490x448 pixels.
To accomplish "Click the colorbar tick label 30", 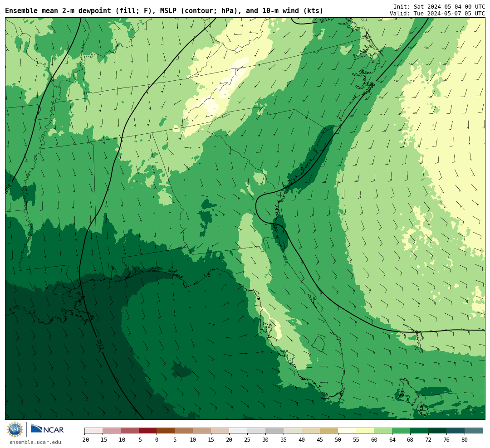I will click(x=265, y=439).
